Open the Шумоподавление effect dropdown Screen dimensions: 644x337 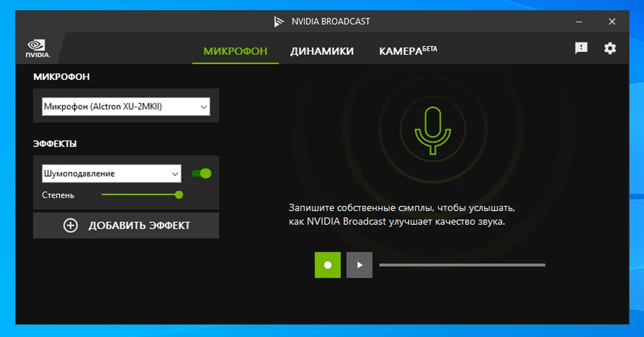pyautogui.click(x=111, y=174)
